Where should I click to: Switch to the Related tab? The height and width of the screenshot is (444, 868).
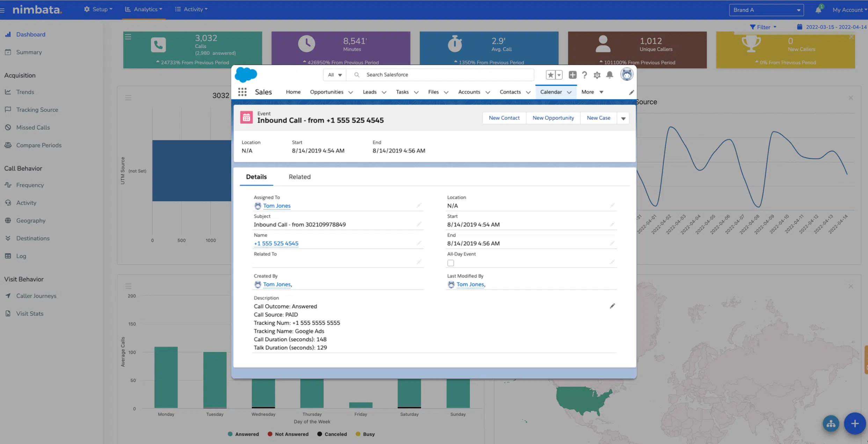click(x=300, y=177)
